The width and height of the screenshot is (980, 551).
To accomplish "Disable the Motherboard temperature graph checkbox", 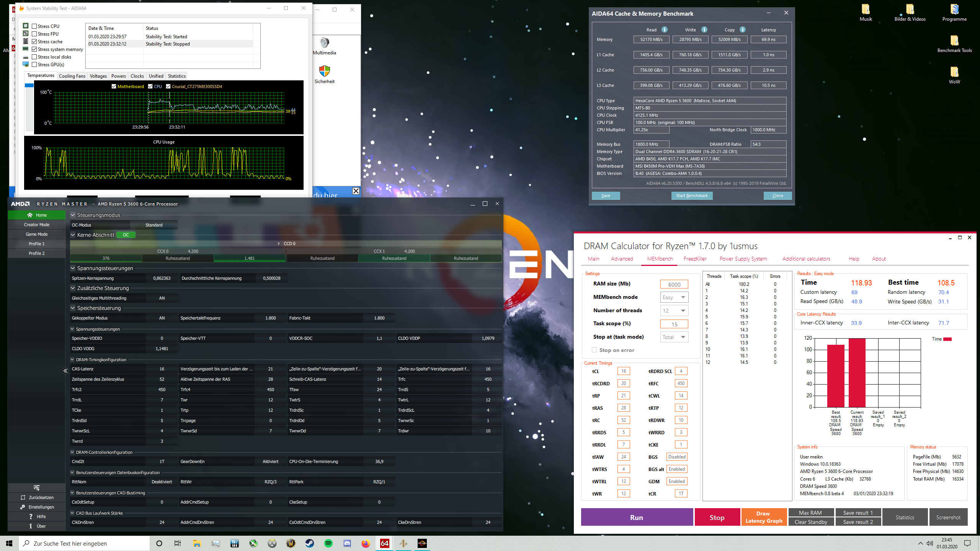I will 114,86.
